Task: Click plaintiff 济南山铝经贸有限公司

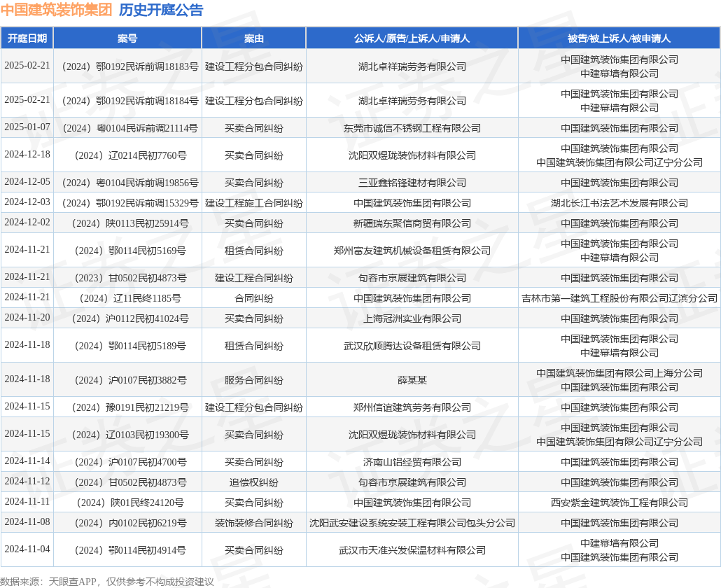Action: (412, 462)
